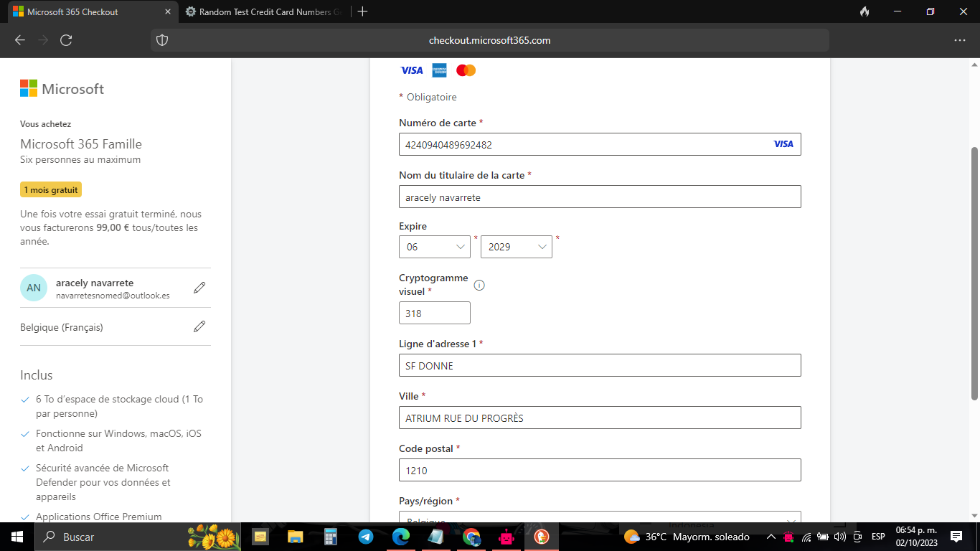Click the Microsoft logo in sidebar
980x551 pixels.
click(x=62, y=88)
